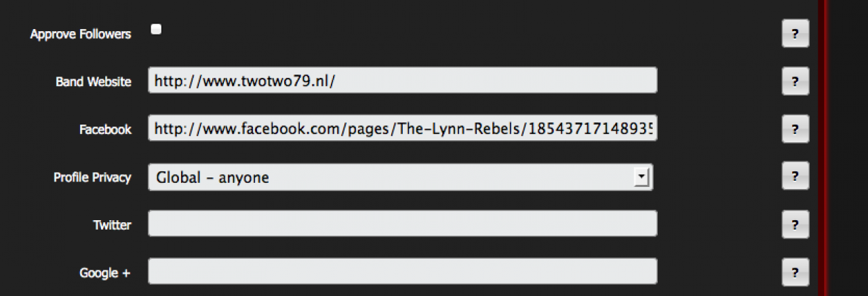Click the red vertical bar at right edge
Screen dimensions: 868x296
click(x=823, y=148)
